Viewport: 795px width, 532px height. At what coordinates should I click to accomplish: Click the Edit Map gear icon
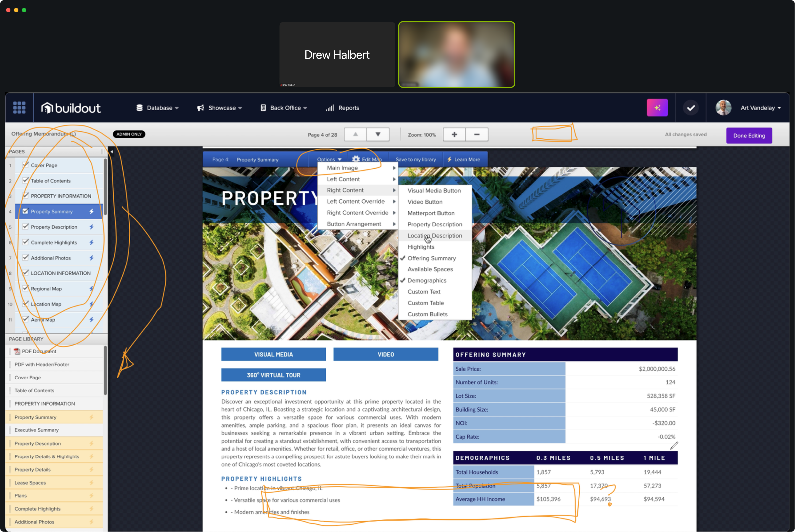356,159
